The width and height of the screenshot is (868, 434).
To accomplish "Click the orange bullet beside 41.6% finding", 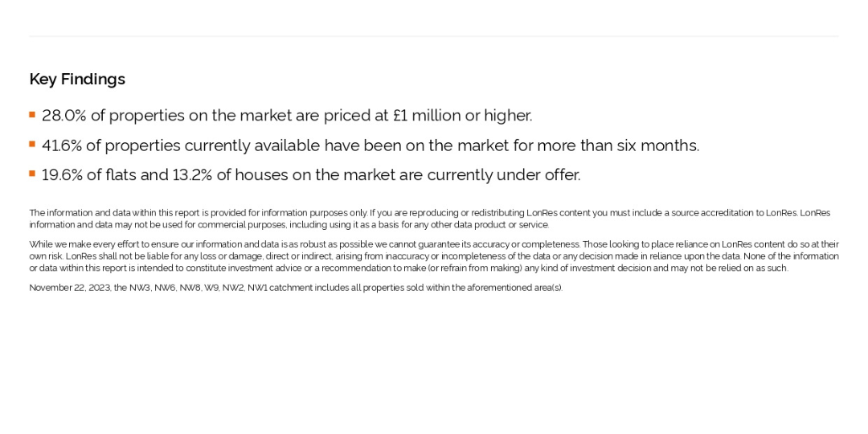I will (32, 144).
